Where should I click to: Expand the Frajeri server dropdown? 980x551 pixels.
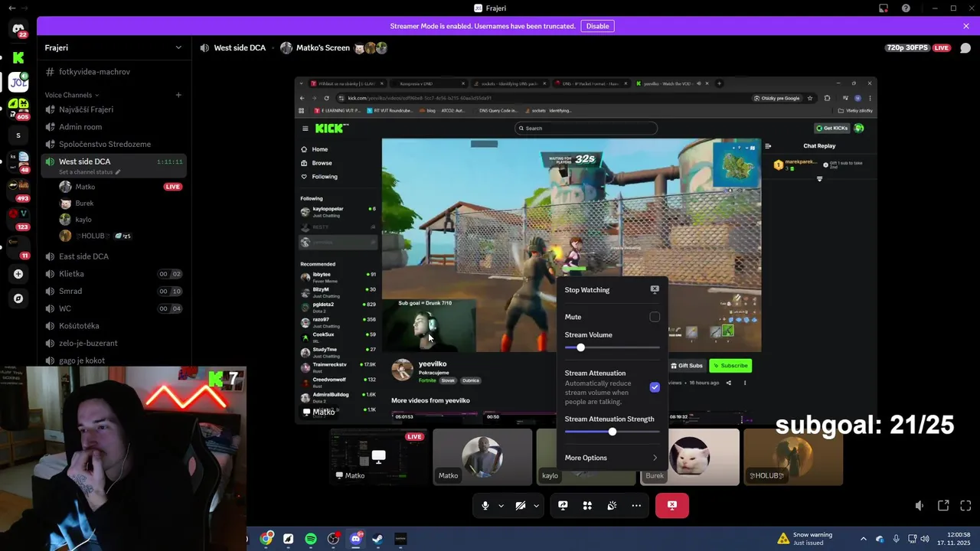click(x=178, y=47)
